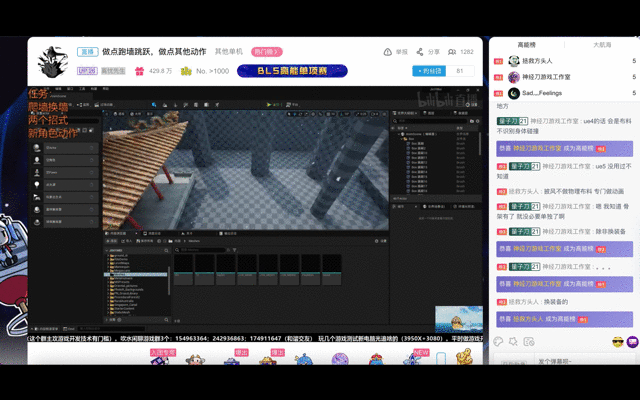Switch to the 高能榜 tab
This screenshot has height=400, width=640.
click(527, 45)
